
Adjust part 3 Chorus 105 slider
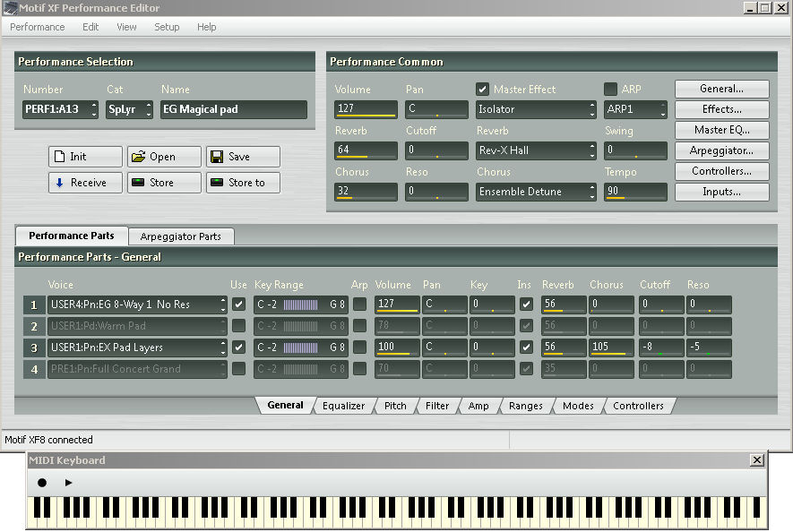[x=610, y=348]
